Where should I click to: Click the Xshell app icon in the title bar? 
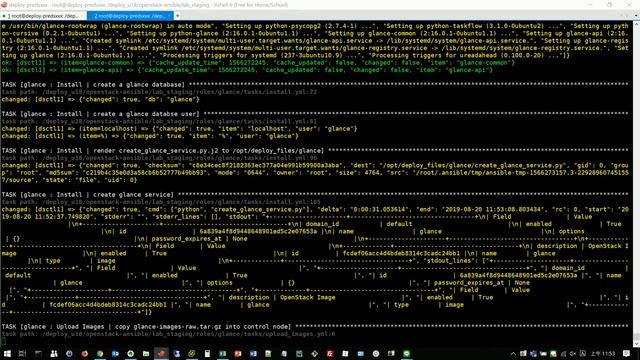click(x=4, y=5)
